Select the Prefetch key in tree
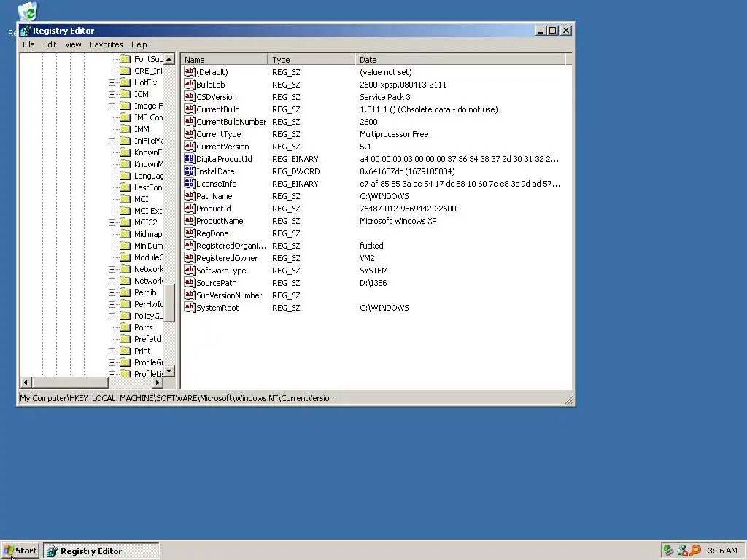This screenshot has width=747, height=560. pyautogui.click(x=148, y=339)
